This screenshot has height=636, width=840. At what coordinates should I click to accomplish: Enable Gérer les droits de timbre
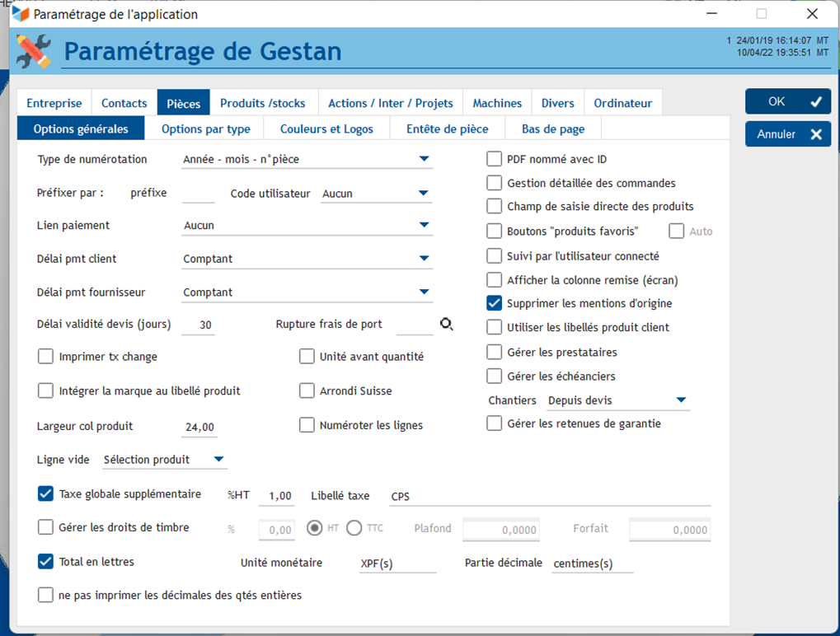[x=46, y=527]
